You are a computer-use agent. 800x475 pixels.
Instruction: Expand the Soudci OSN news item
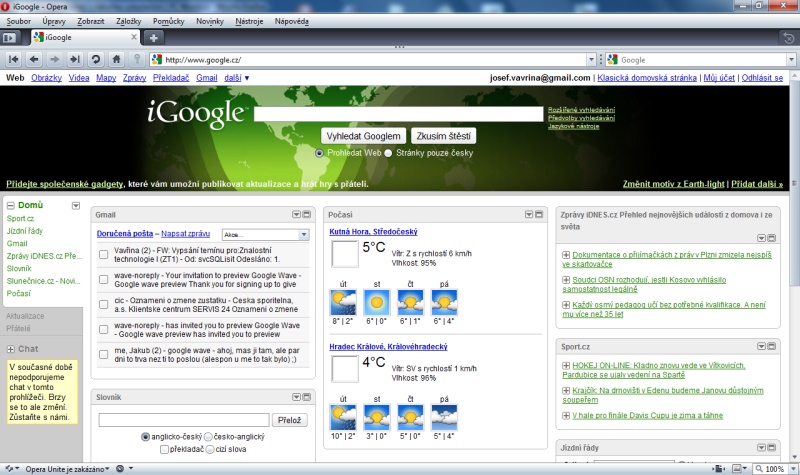[566, 280]
